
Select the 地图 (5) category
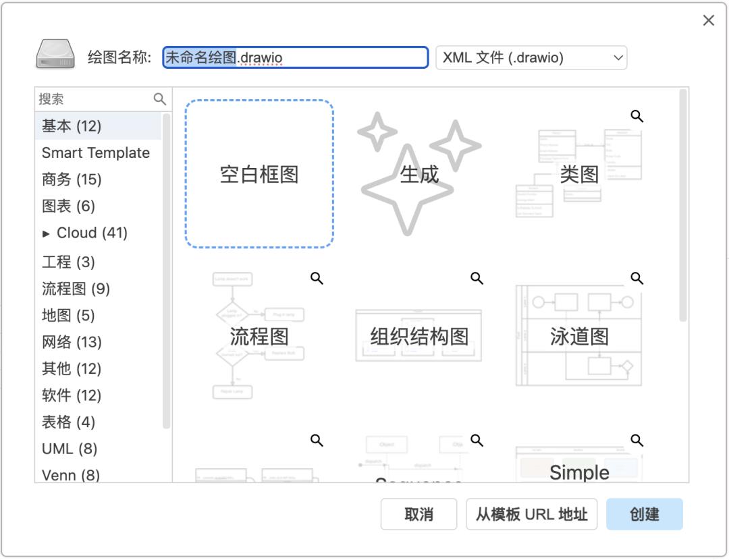click(98, 316)
